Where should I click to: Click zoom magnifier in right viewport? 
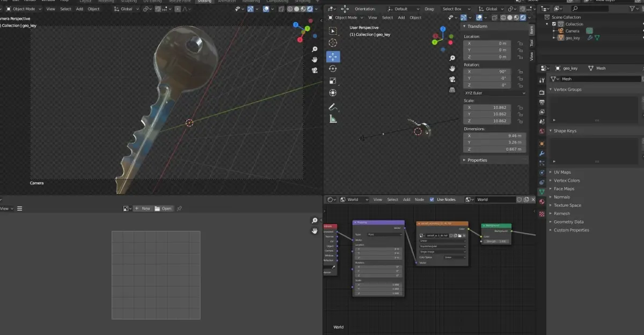pos(452,58)
